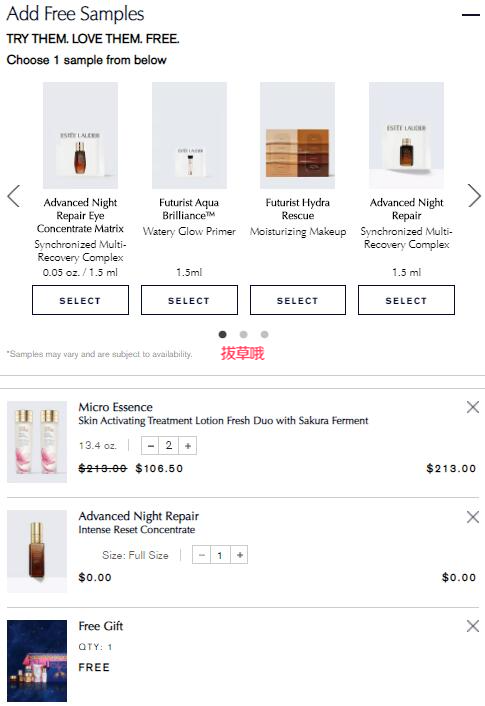
Task: Remove Advanced Night Repair Intense Reset item
Action: tap(473, 517)
